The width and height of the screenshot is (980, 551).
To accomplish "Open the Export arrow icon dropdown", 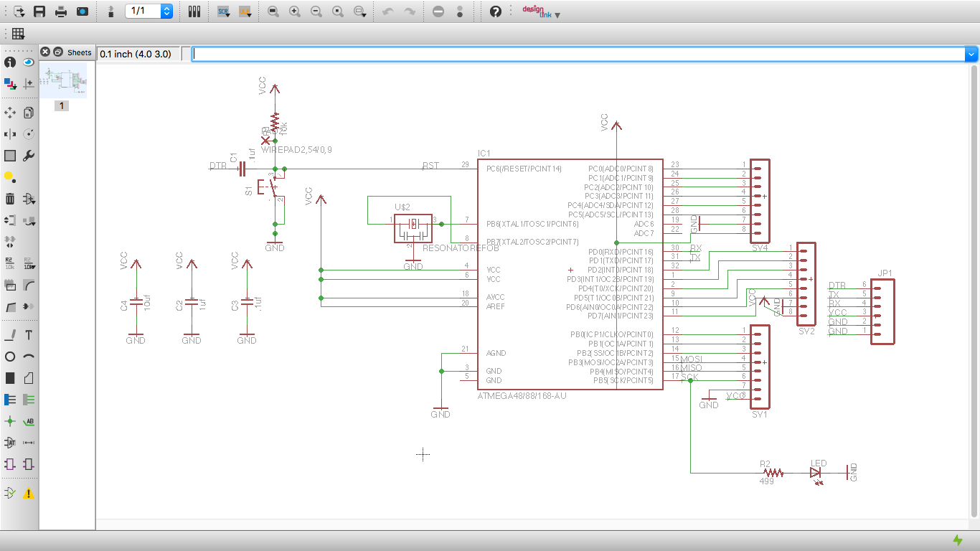I will click(x=18, y=11).
